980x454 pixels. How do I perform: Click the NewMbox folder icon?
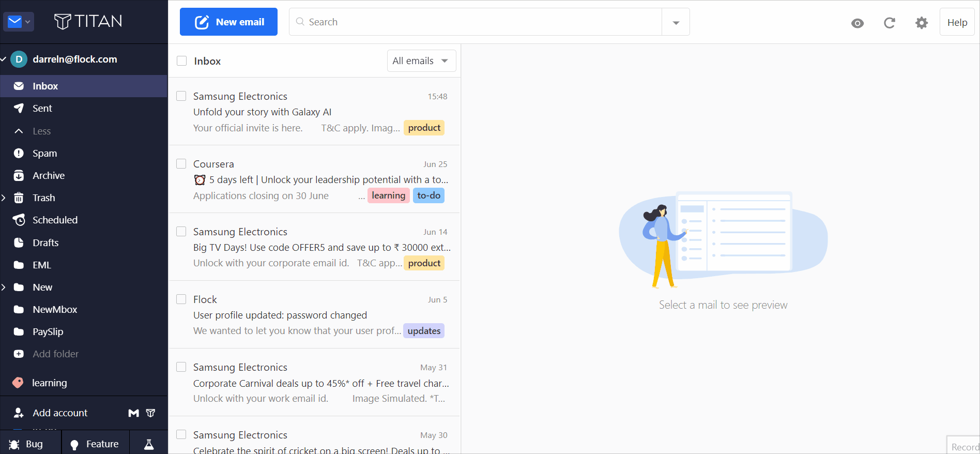point(19,309)
